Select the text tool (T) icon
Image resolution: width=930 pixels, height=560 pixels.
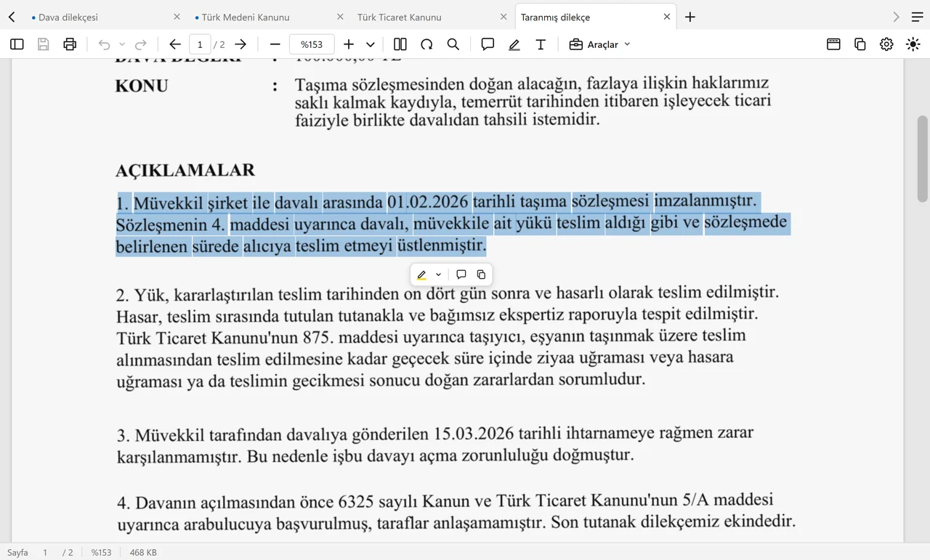pos(541,44)
